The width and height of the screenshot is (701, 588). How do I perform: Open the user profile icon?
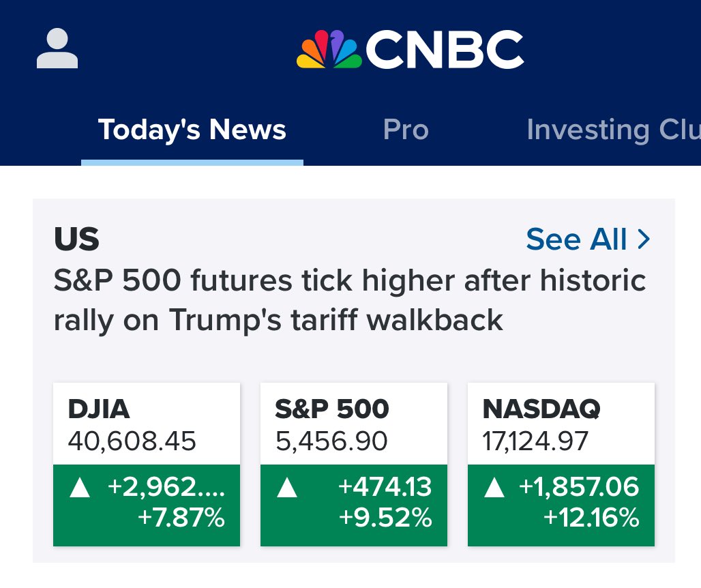click(57, 48)
